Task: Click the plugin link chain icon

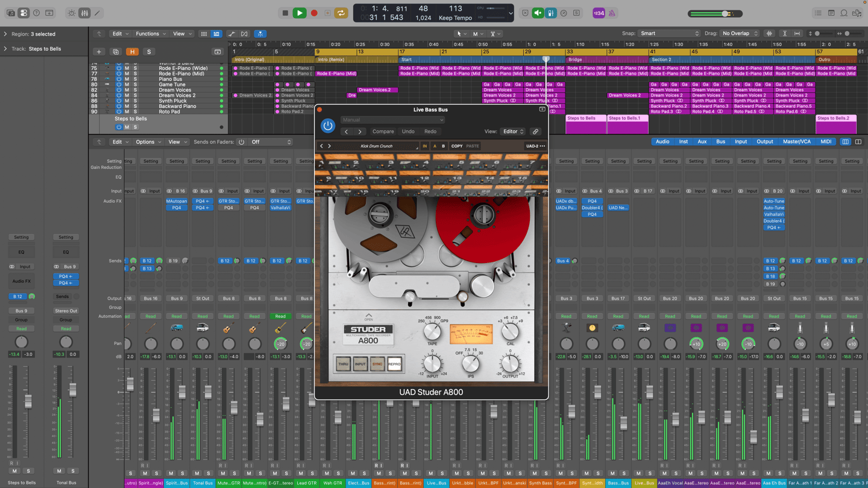Action: pyautogui.click(x=535, y=132)
